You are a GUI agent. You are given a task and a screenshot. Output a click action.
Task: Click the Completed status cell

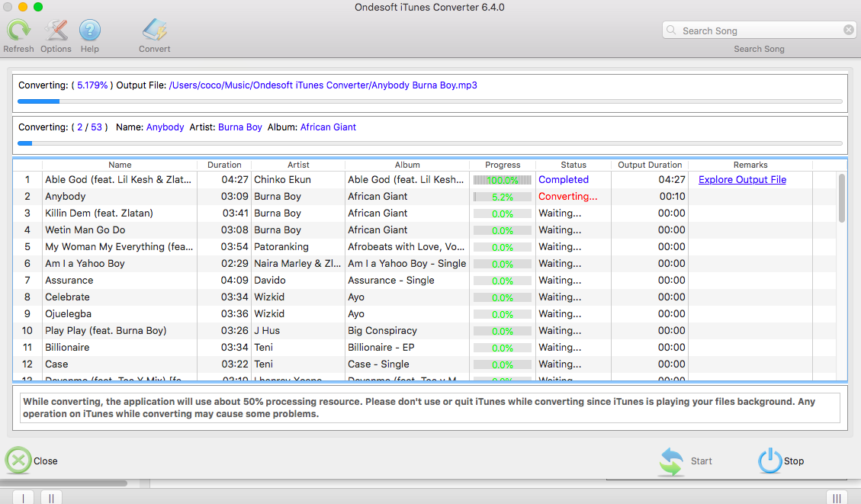pos(573,179)
